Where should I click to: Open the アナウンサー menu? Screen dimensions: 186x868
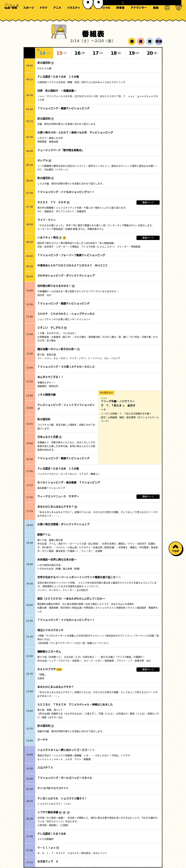coord(139,8)
